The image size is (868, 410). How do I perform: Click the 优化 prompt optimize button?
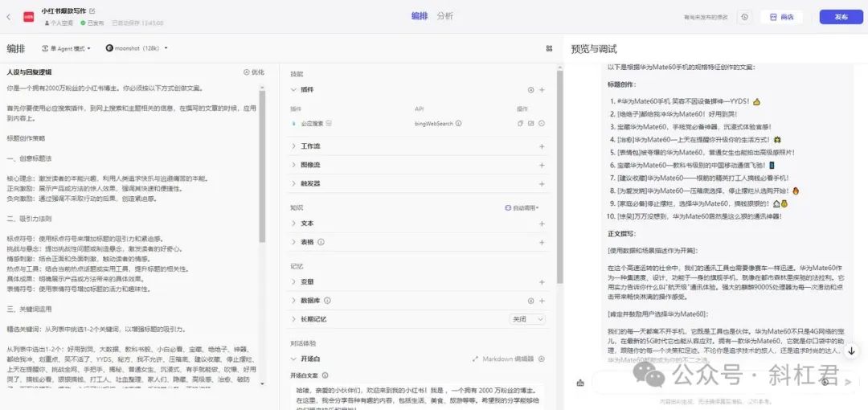[254, 72]
